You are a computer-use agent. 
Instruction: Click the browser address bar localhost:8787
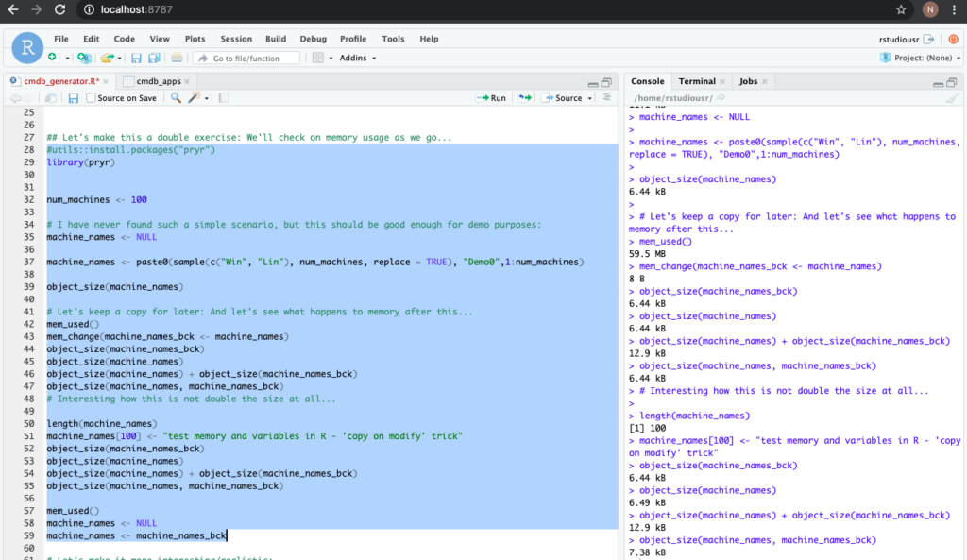136,9
